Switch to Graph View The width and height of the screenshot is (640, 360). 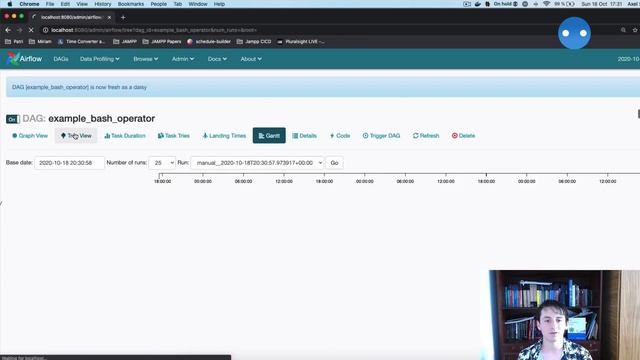(30, 136)
